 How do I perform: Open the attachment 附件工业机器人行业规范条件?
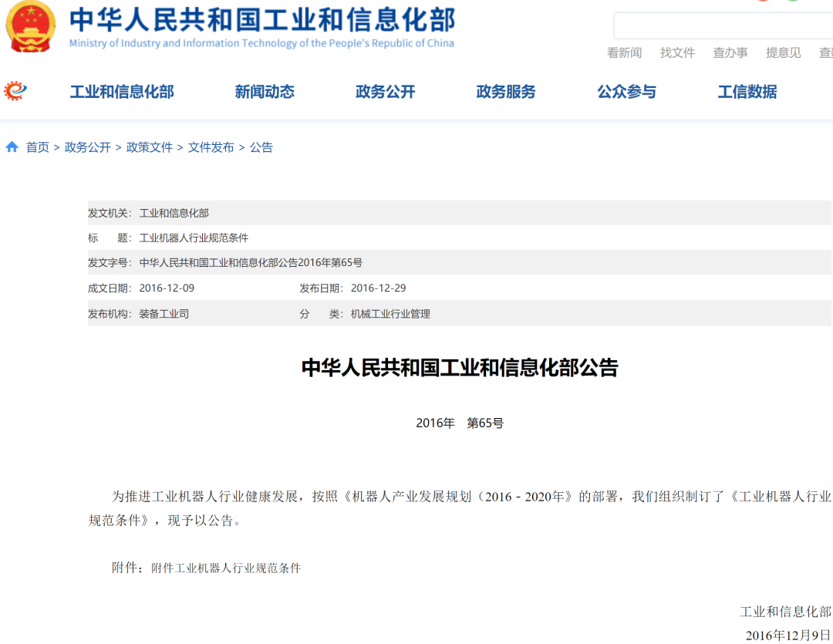(226, 568)
